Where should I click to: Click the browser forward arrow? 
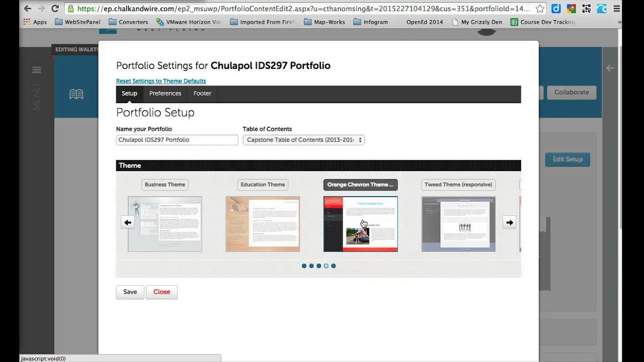pos(41,9)
